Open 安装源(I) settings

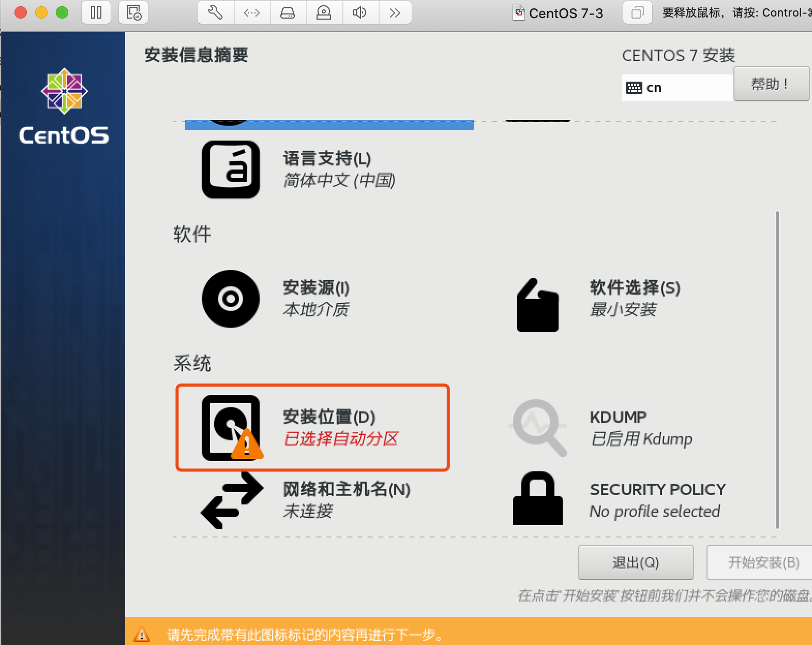point(316,287)
